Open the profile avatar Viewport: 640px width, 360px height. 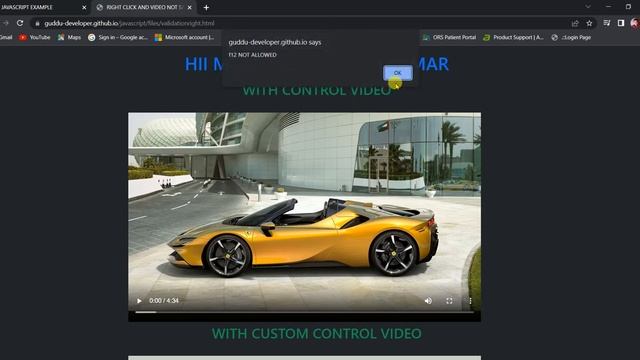click(x=635, y=23)
